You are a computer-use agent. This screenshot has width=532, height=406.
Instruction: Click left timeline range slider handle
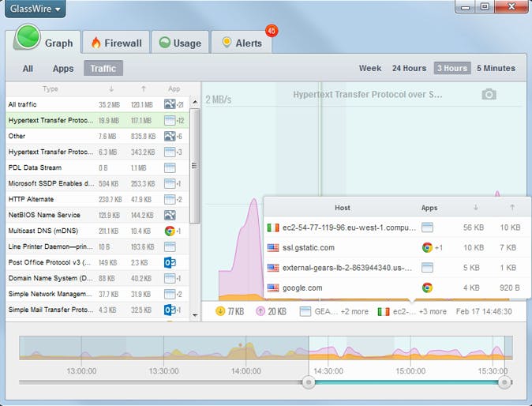tap(309, 382)
